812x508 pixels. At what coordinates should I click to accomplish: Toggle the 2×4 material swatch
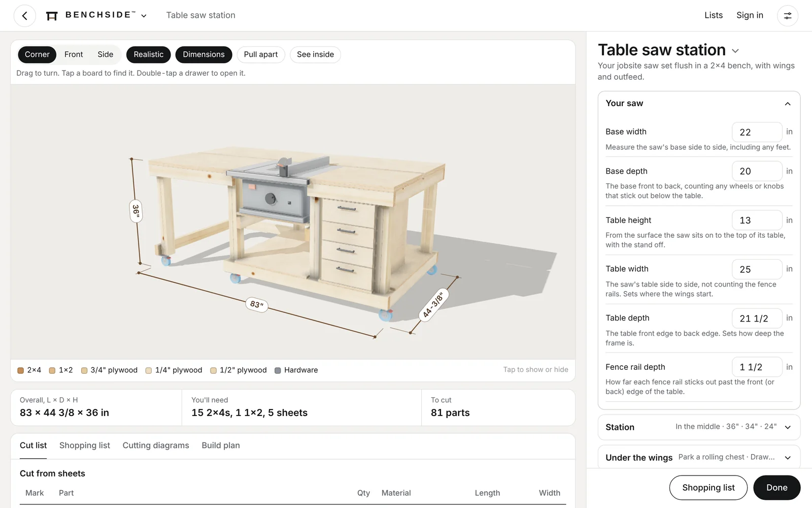(x=29, y=370)
